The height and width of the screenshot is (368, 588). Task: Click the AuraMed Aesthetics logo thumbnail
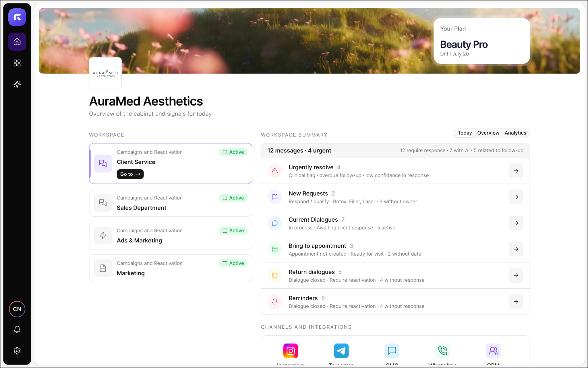tap(105, 74)
